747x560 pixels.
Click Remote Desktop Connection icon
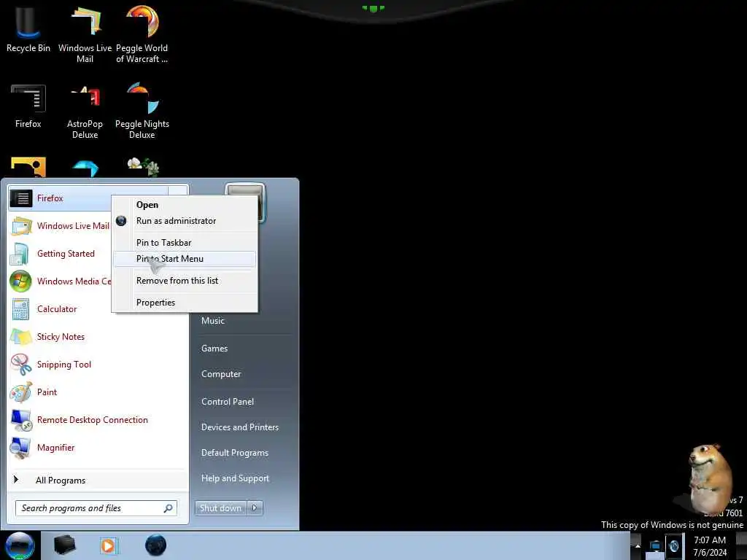tap(21, 421)
